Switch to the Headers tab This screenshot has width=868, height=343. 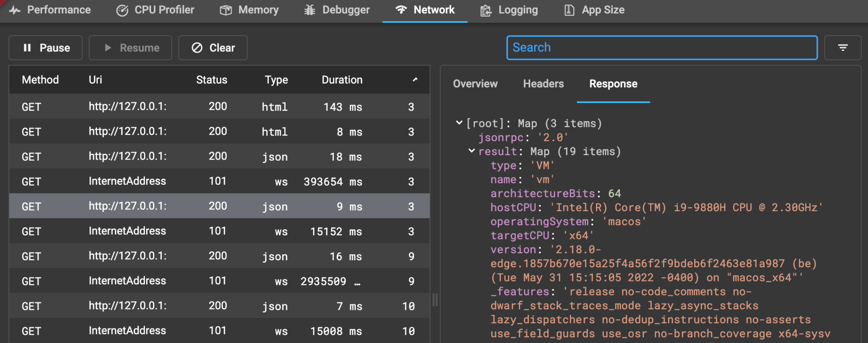(543, 84)
